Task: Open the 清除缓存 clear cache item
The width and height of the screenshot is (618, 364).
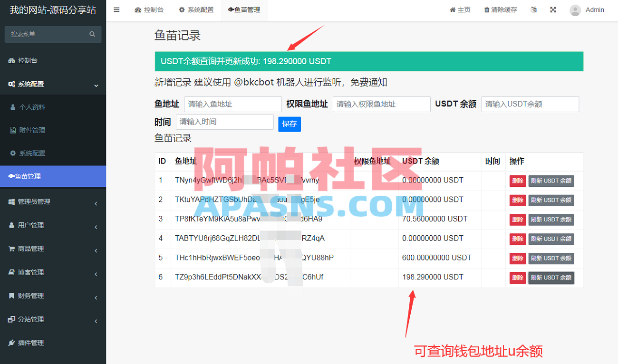Action: click(500, 10)
